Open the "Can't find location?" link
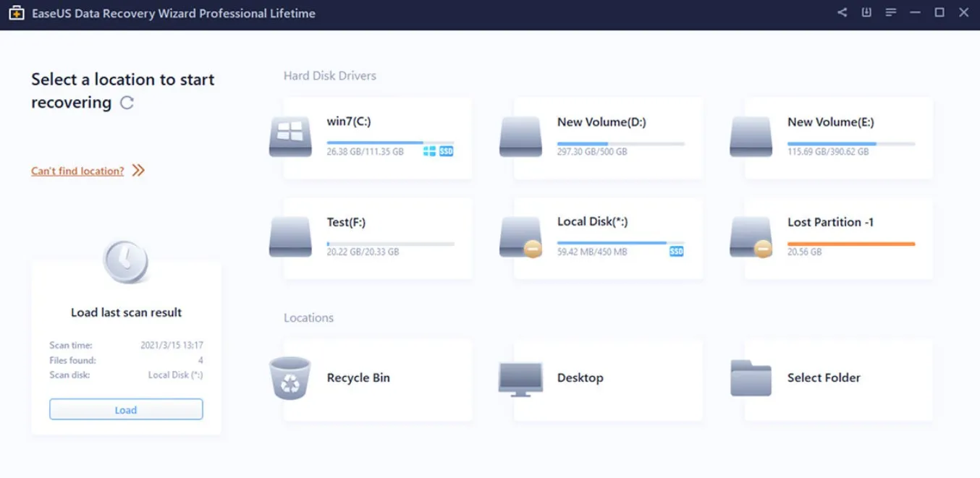 77,171
